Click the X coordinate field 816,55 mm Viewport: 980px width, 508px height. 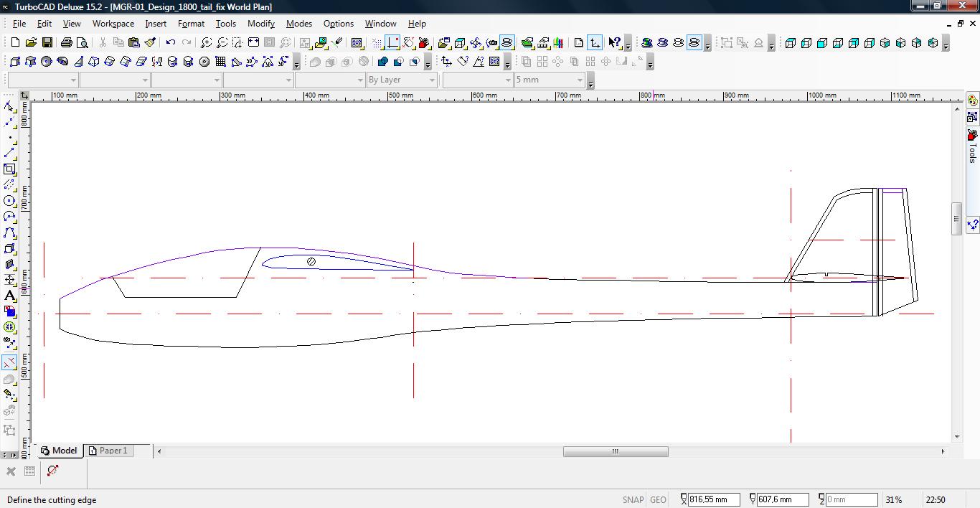point(712,499)
